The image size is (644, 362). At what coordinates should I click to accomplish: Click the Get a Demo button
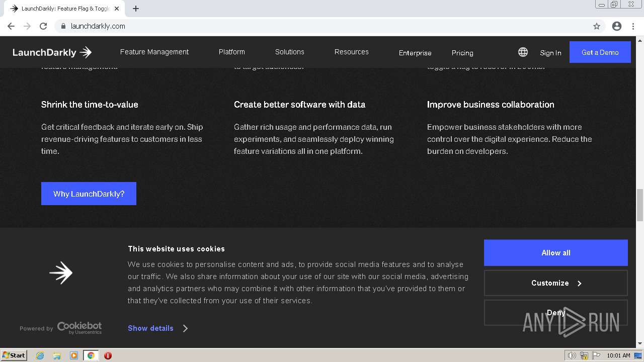tap(600, 52)
